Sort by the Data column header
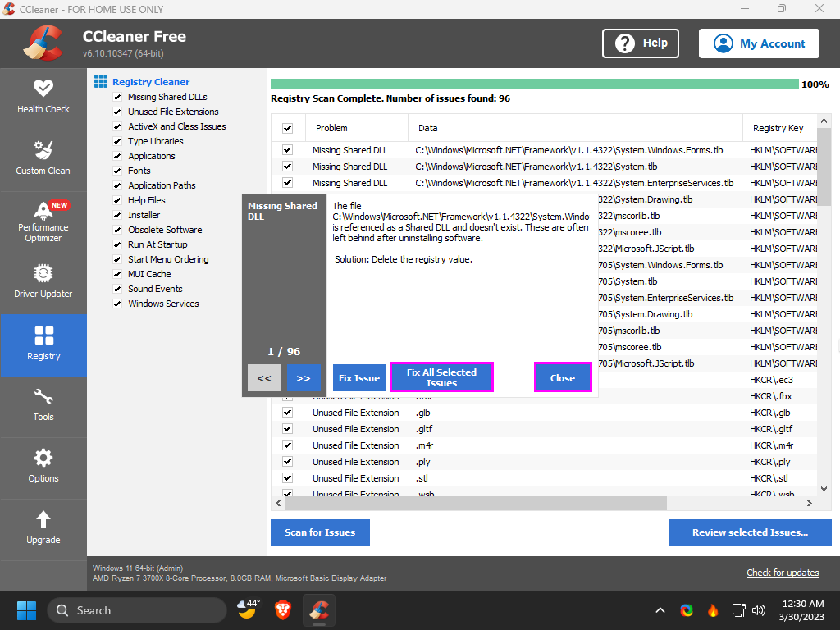The image size is (840, 630). click(x=575, y=128)
